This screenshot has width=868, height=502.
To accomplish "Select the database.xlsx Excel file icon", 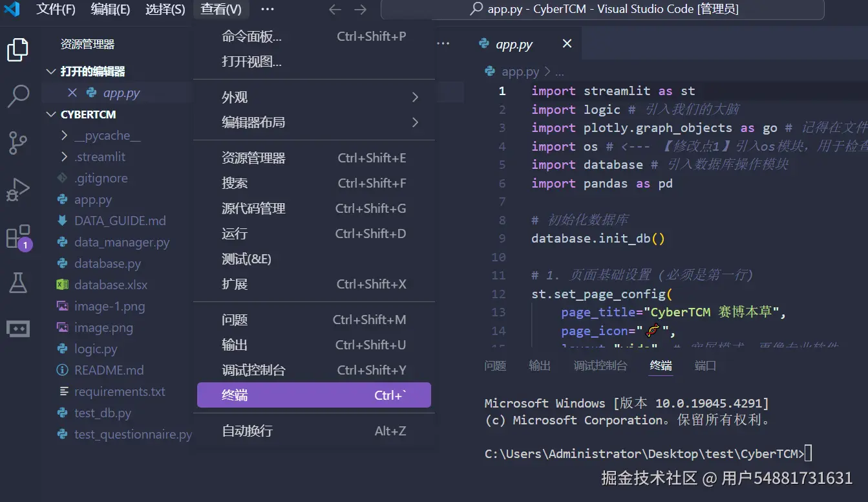I will coord(62,285).
